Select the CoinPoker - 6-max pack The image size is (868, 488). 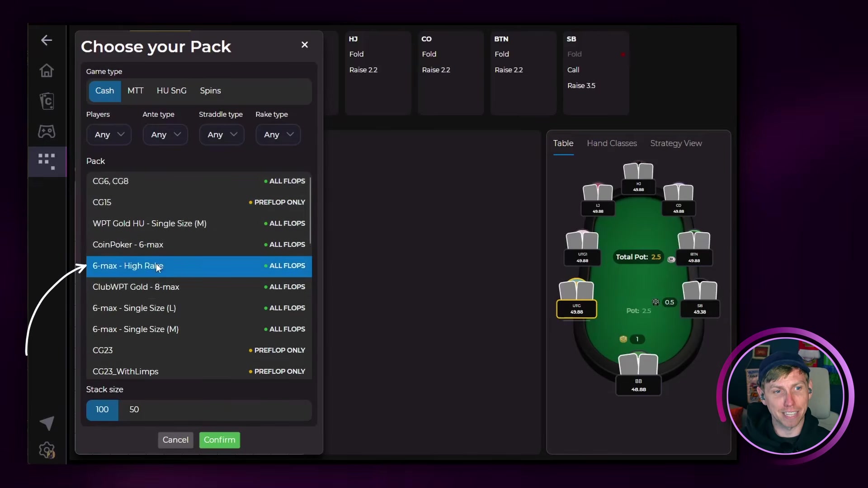(x=198, y=245)
